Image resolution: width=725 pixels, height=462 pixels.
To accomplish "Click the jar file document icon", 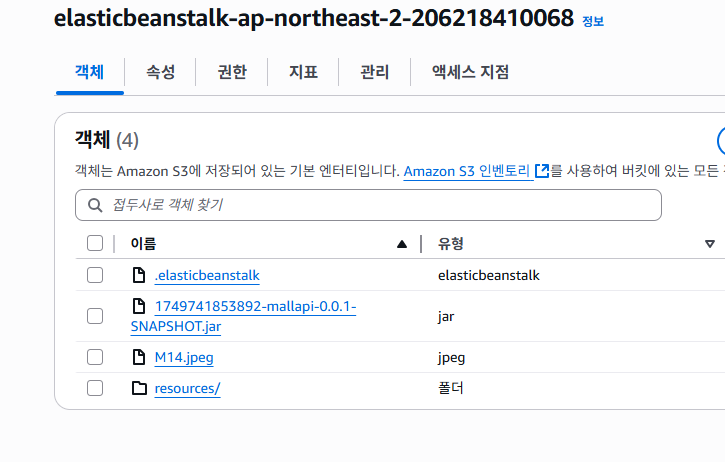I will click(x=139, y=306).
